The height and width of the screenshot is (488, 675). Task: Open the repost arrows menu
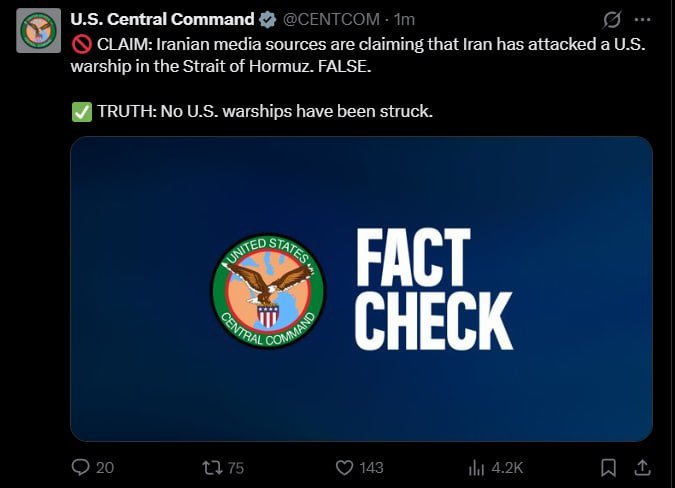pyautogui.click(x=212, y=467)
